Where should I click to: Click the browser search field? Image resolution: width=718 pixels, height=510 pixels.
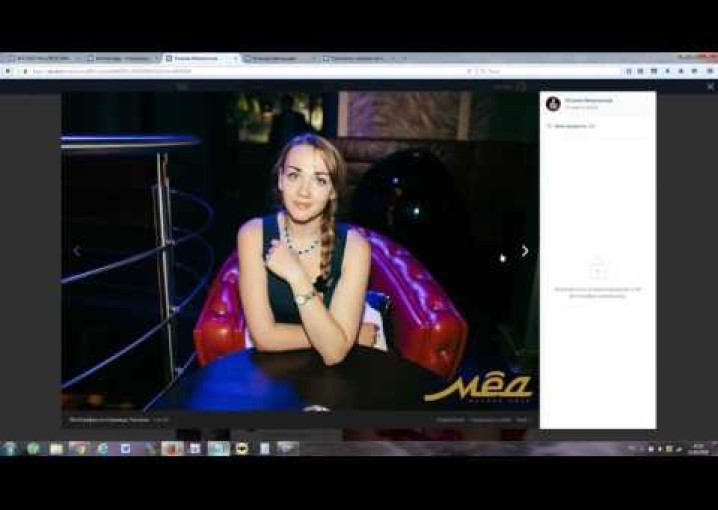(540, 71)
